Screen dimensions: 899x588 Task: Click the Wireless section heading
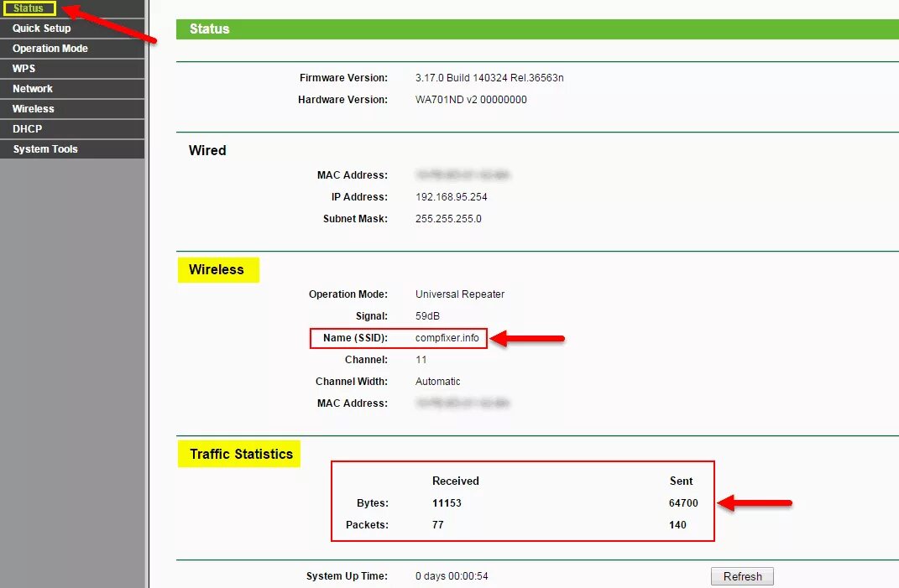[x=217, y=269]
